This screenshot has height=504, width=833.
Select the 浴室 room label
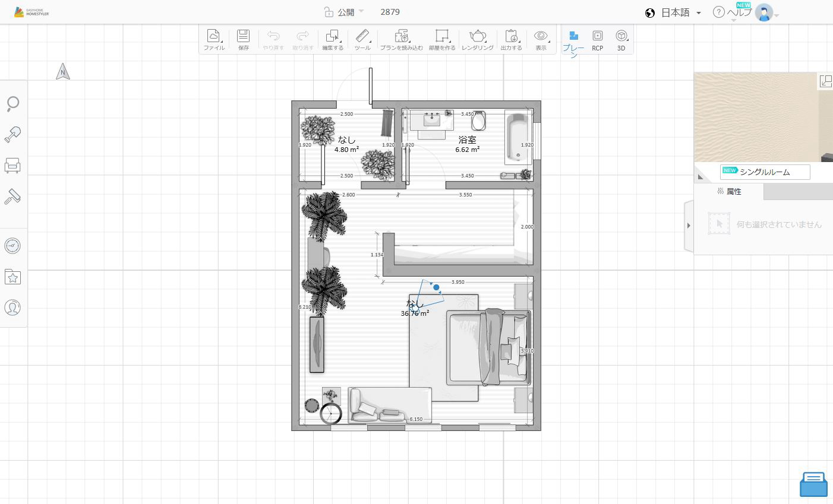pyautogui.click(x=468, y=140)
